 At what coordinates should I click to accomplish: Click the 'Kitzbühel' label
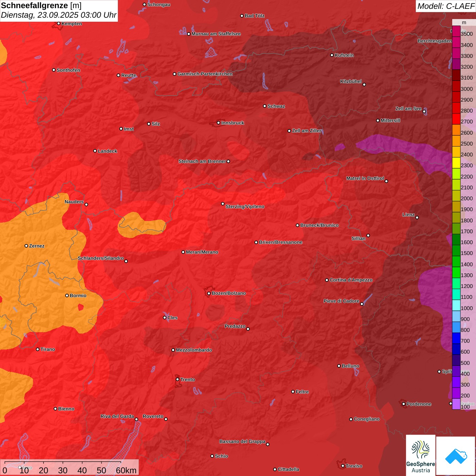coord(351,81)
